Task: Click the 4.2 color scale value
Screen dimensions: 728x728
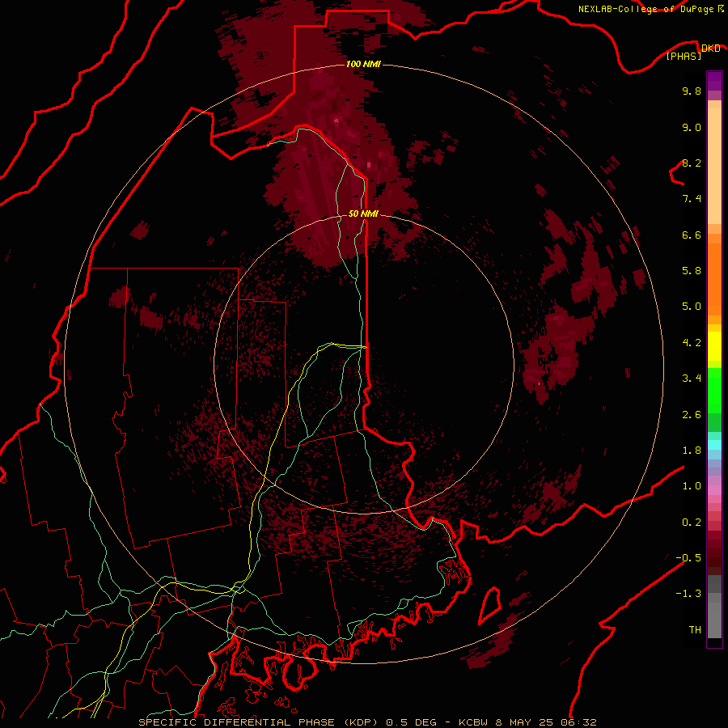Action: (692, 343)
